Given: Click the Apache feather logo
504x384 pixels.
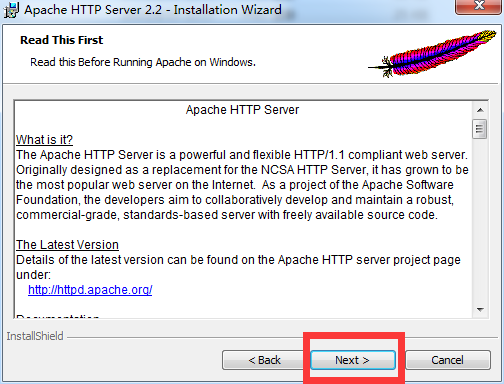Looking at the screenshot, I should click(x=432, y=53).
